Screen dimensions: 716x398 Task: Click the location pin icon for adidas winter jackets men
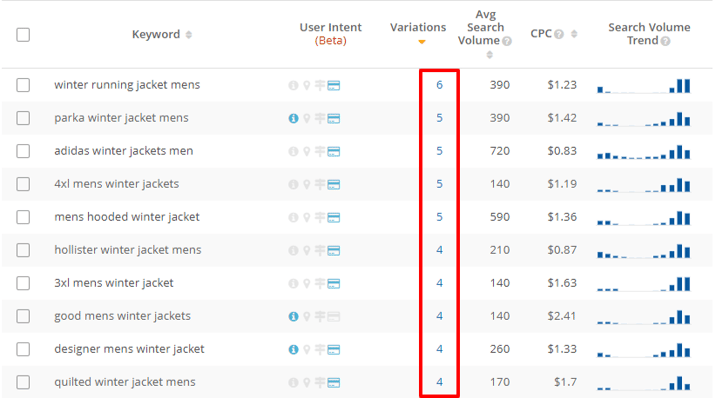(307, 152)
